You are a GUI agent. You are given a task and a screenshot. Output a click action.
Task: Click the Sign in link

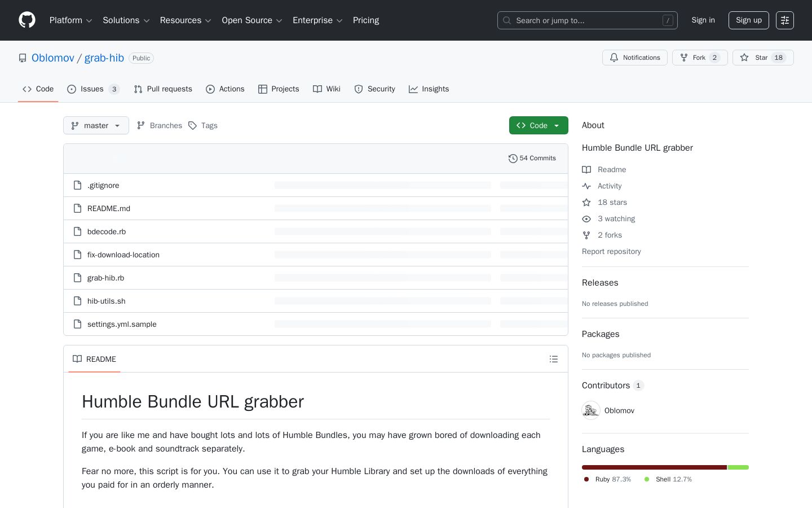(703, 20)
